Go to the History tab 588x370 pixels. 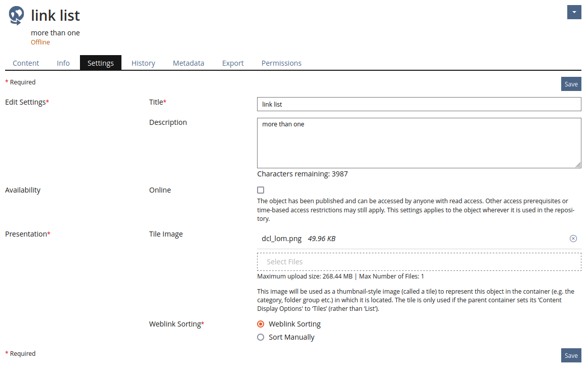pyautogui.click(x=143, y=63)
